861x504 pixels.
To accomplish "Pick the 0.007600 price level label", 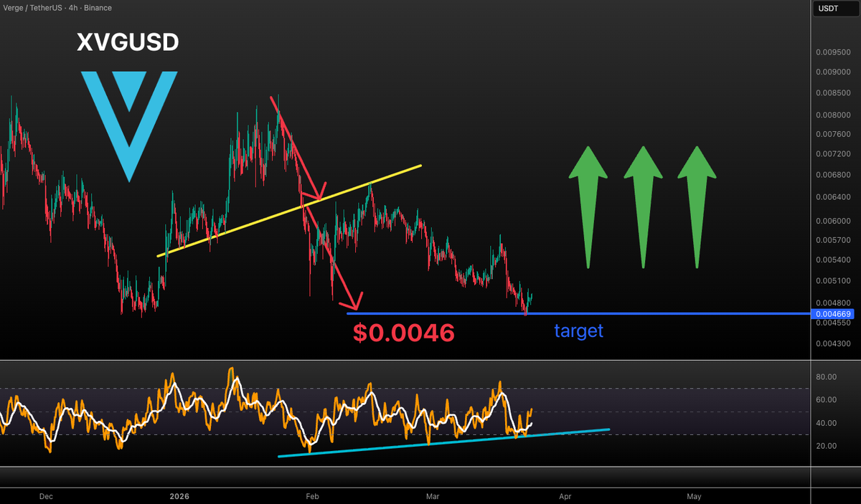I will tap(834, 133).
